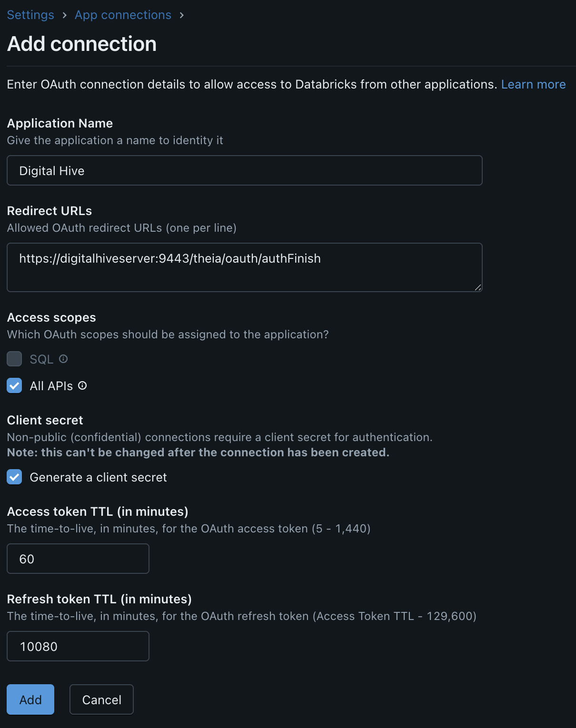
Task: Click the info icon next to SQL
Action: coord(63,359)
